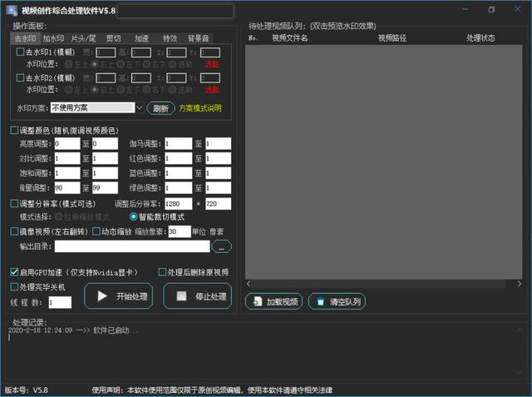Expand the 水印方案 dropdown arrow

click(139, 108)
